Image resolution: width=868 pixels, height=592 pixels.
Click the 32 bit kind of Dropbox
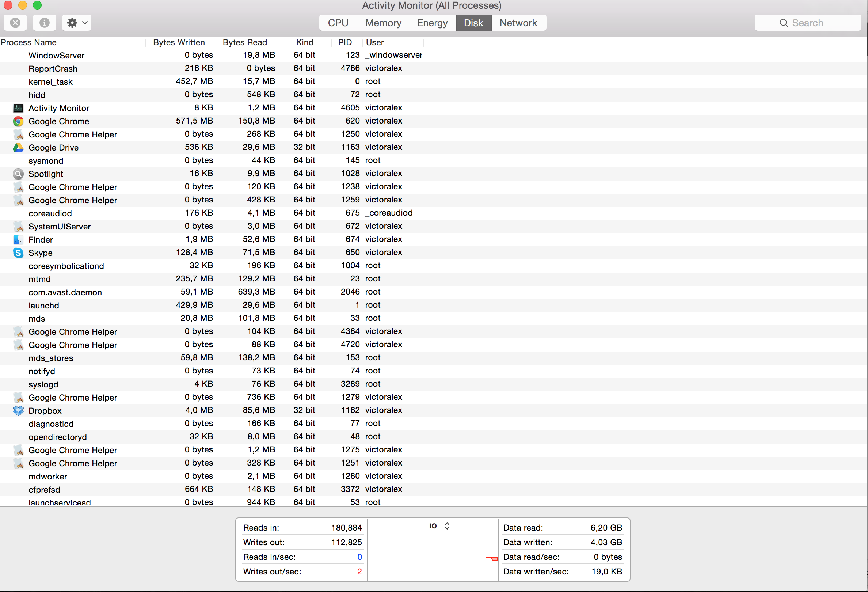[304, 410]
